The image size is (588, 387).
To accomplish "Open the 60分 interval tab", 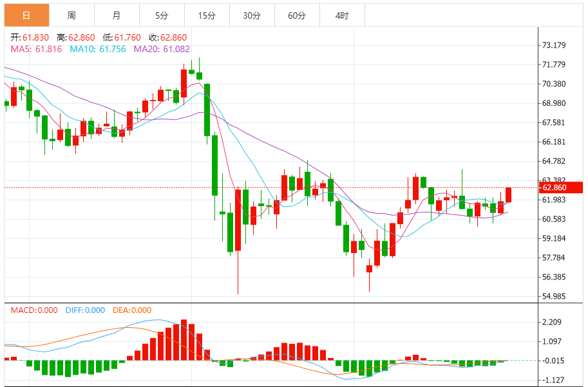I will coord(297,15).
